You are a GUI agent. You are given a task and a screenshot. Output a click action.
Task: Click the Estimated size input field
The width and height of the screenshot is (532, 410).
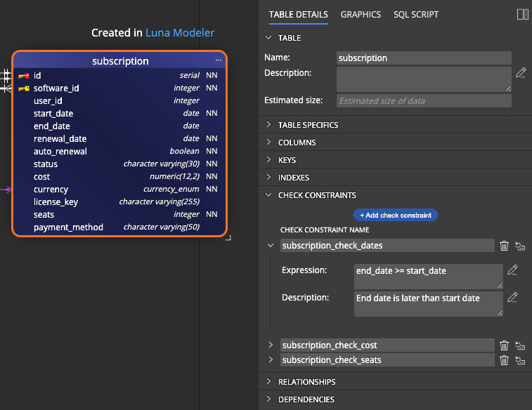pos(424,100)
